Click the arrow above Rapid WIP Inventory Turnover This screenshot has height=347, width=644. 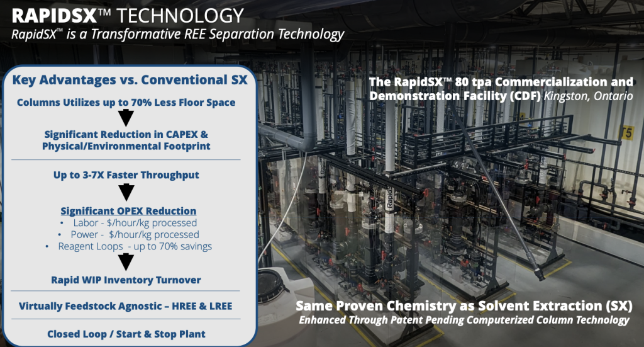pyautogui.click(x=126, y=263)
